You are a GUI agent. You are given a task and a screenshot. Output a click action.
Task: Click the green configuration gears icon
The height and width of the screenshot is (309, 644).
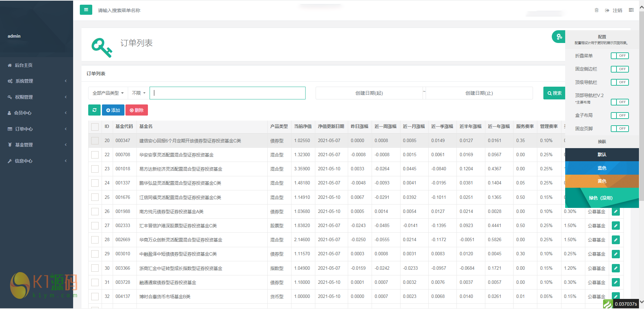coord(559,37)
